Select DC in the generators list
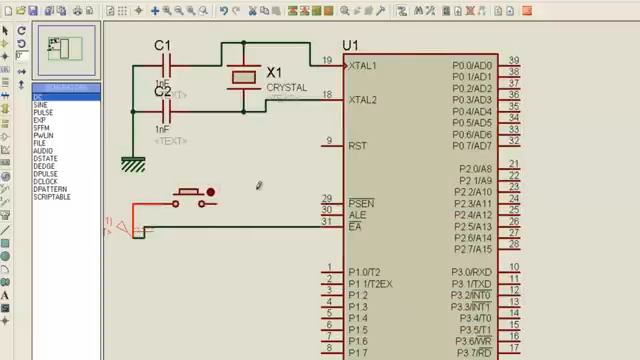This screenshot has height=360, width=640. click(66, 97)
